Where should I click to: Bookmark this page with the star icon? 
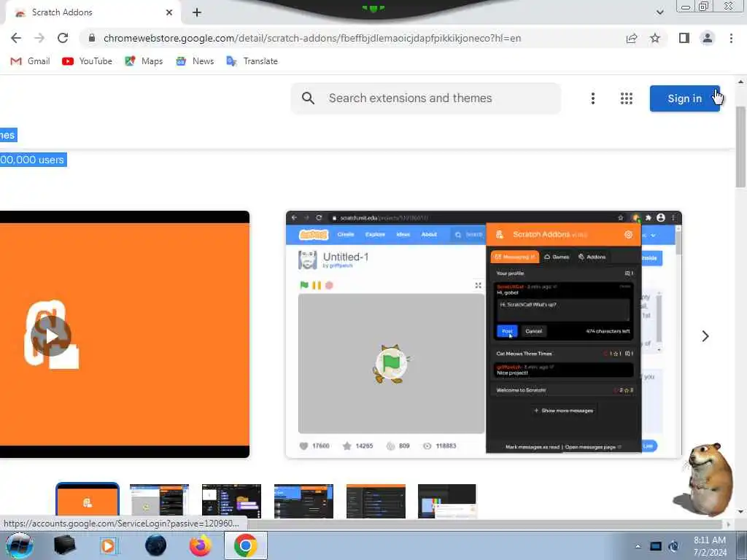tap(655, 38)
